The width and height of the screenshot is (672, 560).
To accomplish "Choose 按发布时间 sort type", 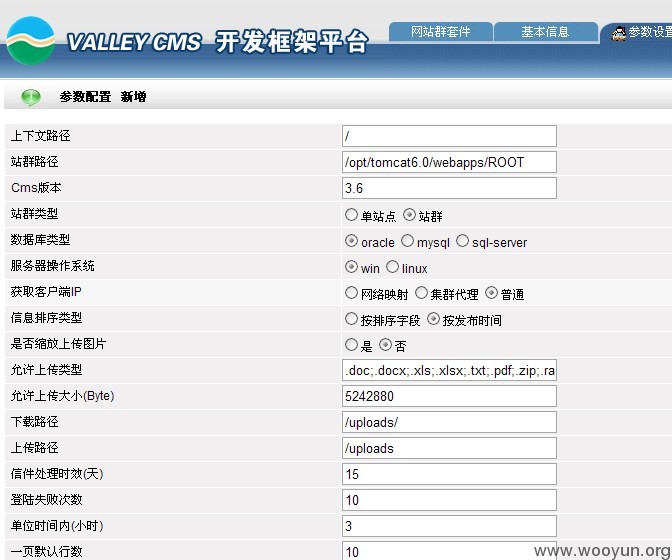I will (x=433, y=319).
